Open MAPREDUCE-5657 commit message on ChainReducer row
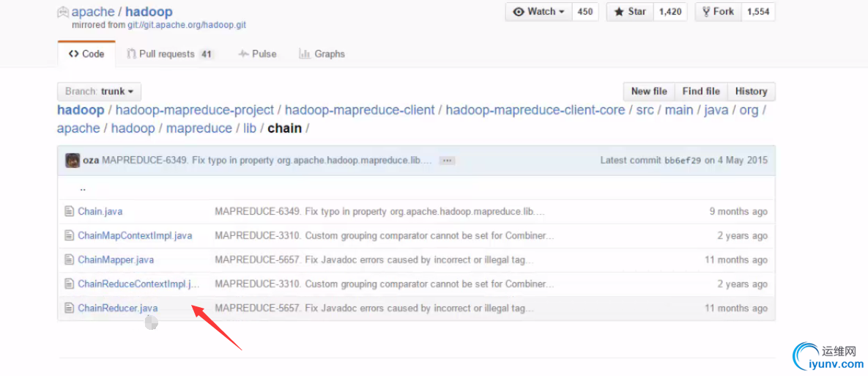The image size is (868, 376). pyautogui.click(x=374, y=308)
